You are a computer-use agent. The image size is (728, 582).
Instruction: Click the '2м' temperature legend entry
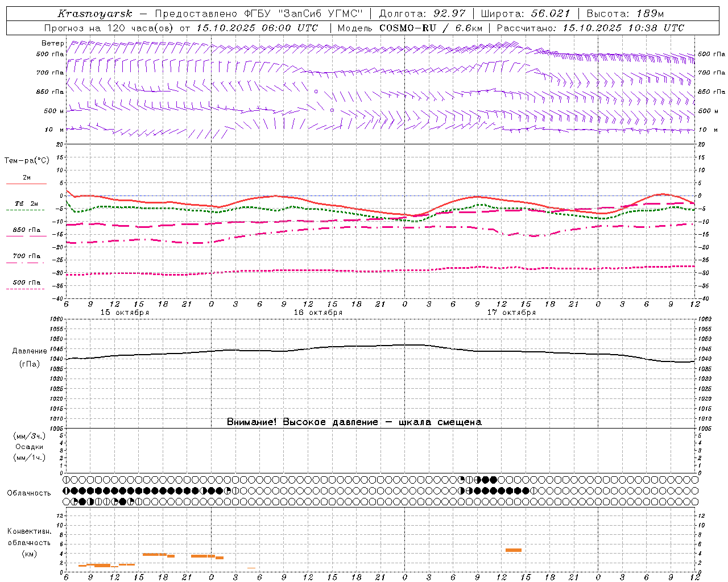click(x=27, y=177)
